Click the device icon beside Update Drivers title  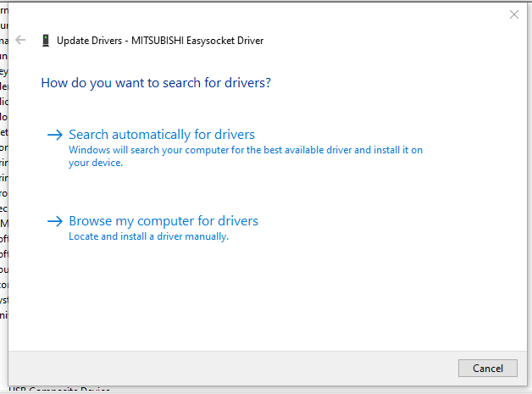pyautogui.click(x=46, y=41)
